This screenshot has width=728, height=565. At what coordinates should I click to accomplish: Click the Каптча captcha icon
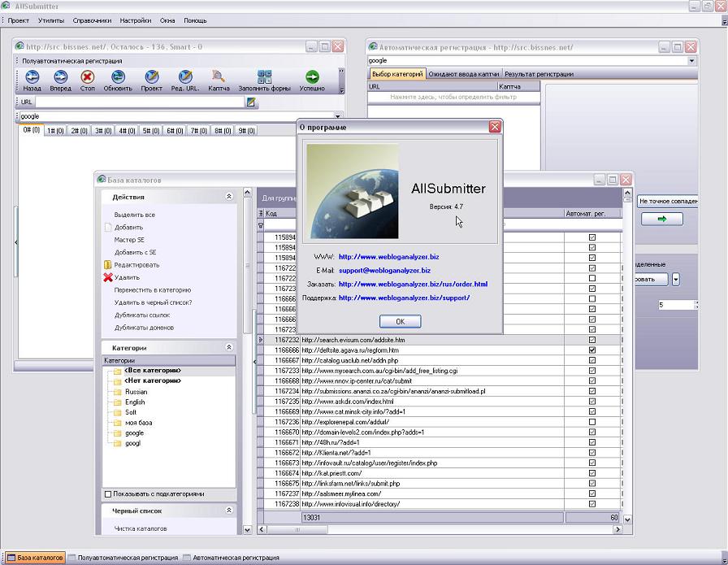(219, 76)
